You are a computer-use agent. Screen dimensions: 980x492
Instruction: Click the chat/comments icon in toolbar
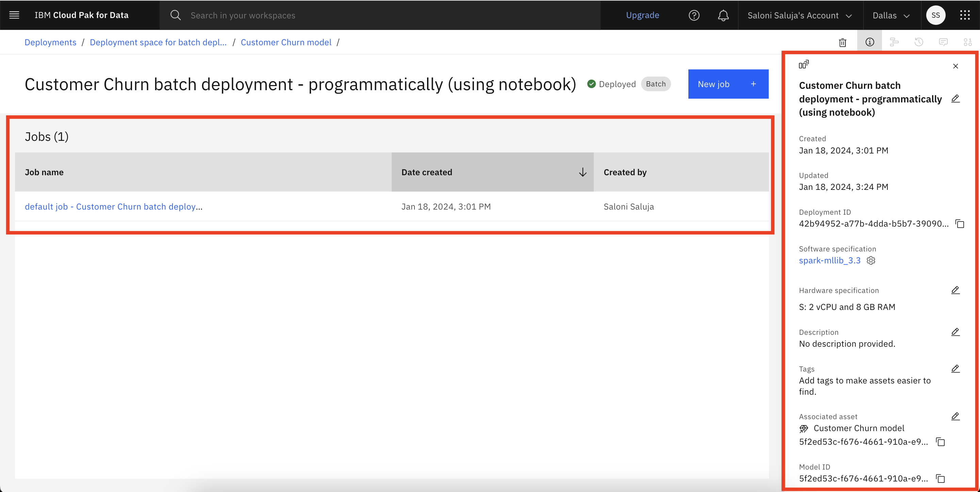tap(943, 42)
